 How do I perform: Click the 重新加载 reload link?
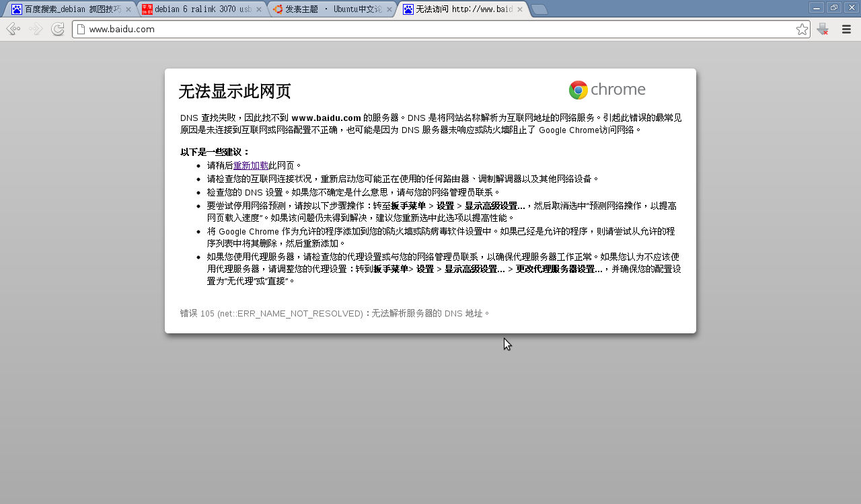point(251,165)
